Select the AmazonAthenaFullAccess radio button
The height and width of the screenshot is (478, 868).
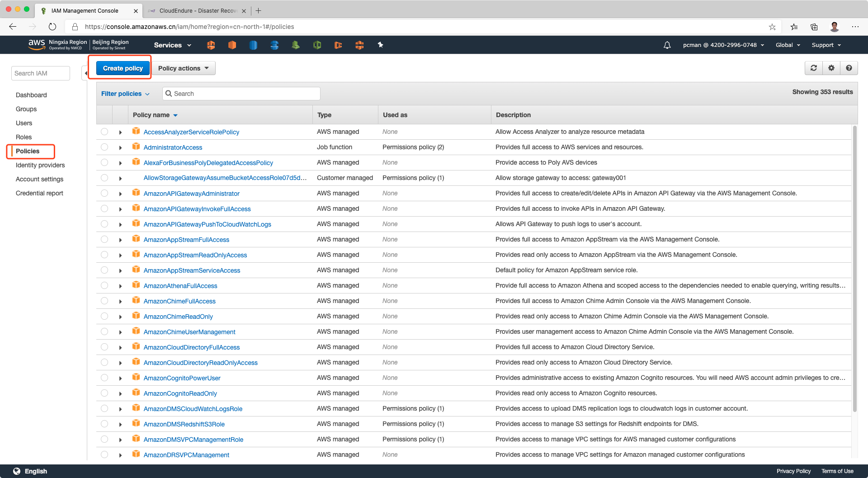coord(104,285)
